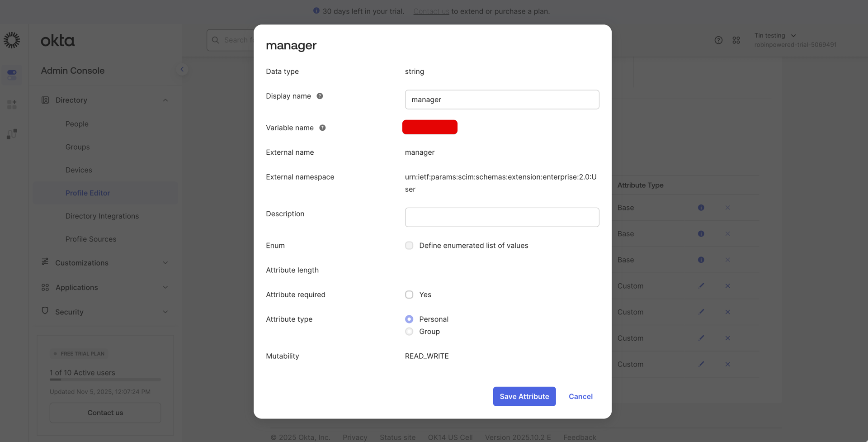Collapse the Directory section chevron

(x=165, y=100)
